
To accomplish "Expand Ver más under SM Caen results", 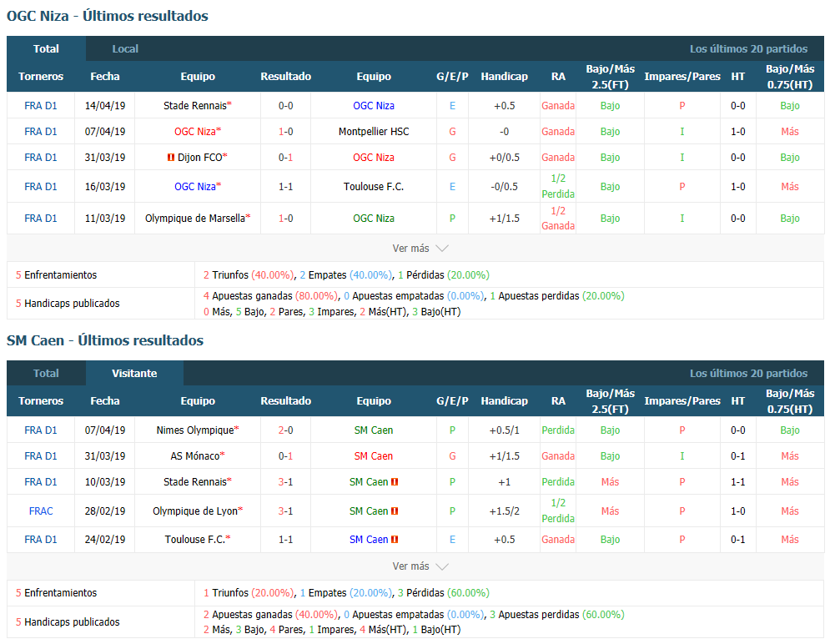I will [x=420, y=566].
